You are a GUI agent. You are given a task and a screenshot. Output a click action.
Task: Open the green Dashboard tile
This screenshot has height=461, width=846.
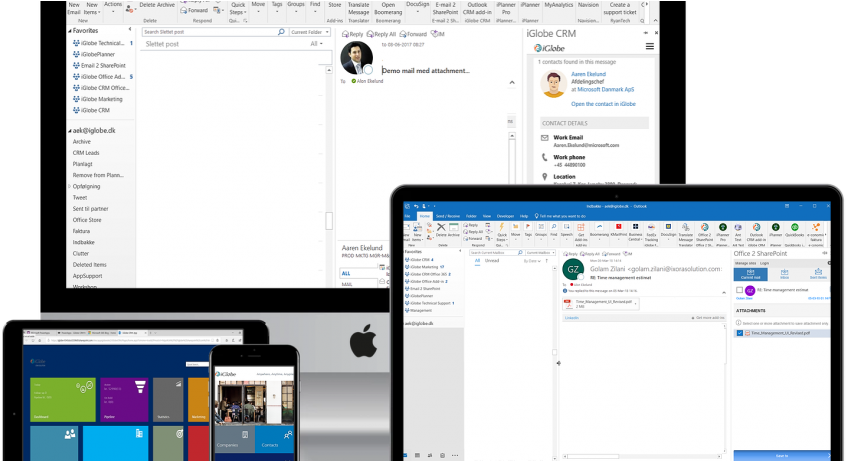click(60, 398)
